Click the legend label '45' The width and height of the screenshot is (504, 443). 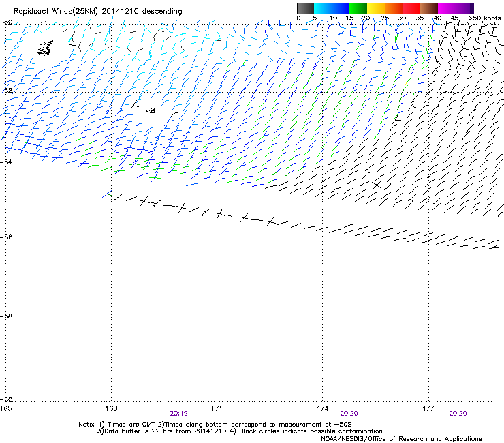point(454,18)
